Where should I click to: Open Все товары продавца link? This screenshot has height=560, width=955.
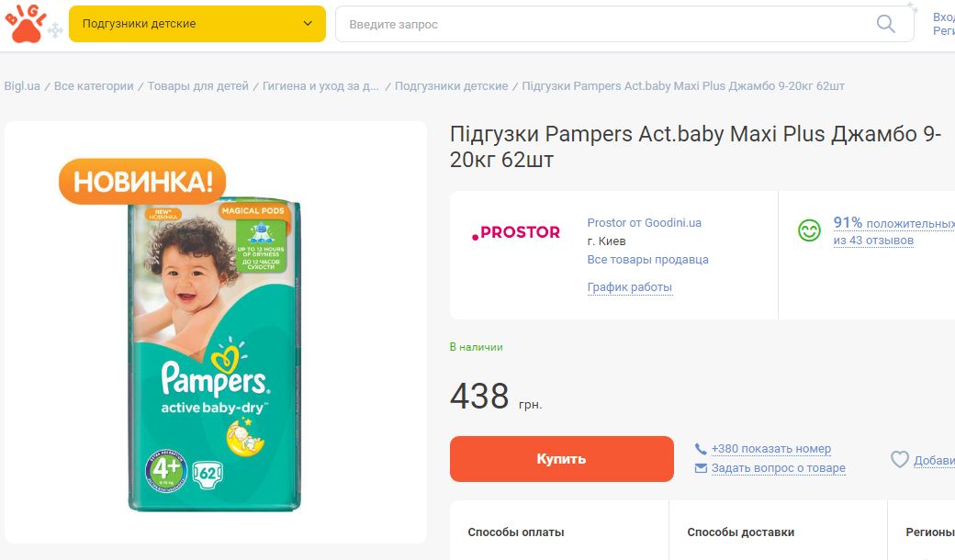click(647, 259)
